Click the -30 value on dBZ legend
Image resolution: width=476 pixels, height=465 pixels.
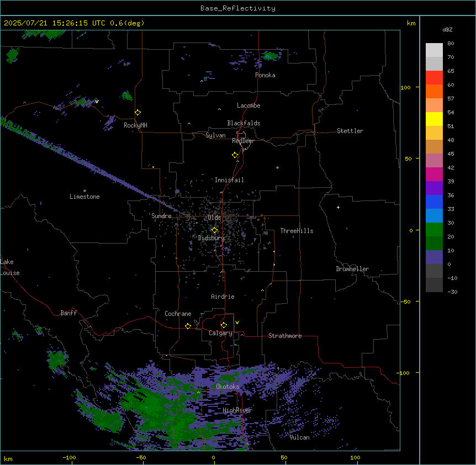(x=452, y=292)
